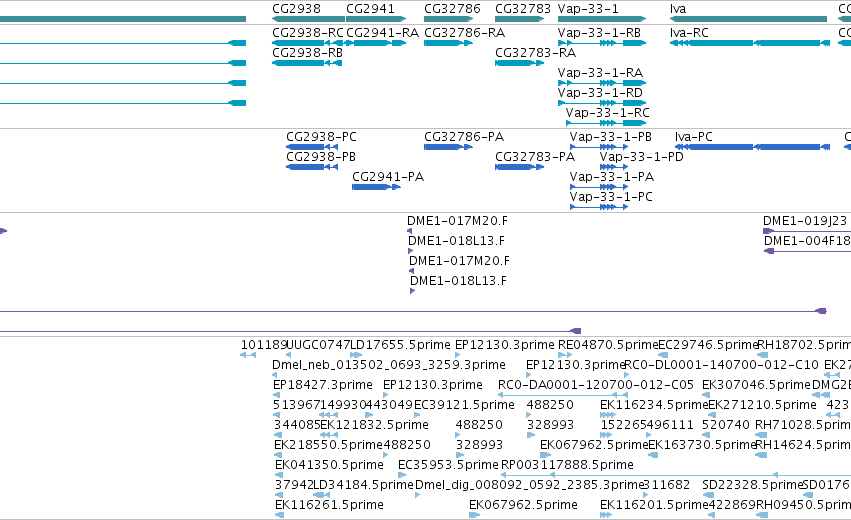Select EST SD22328.5prime

coord(752,485)
